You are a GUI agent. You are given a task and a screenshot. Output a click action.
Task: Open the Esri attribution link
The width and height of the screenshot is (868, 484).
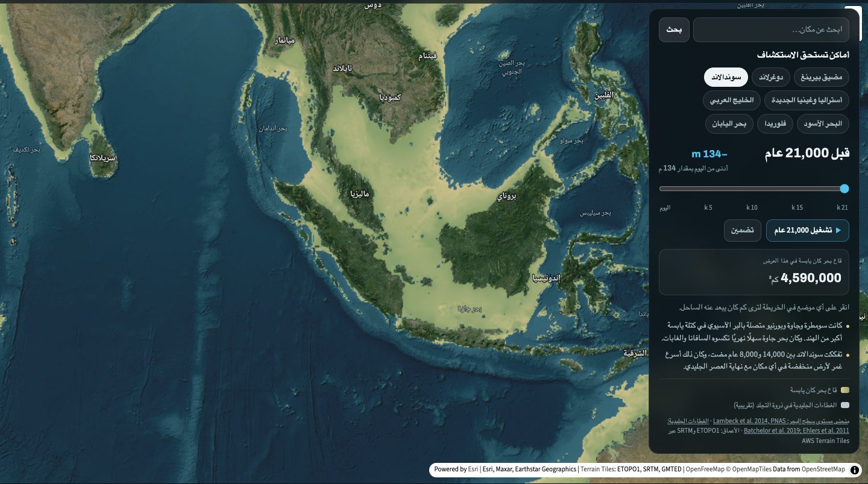point(473,470)
